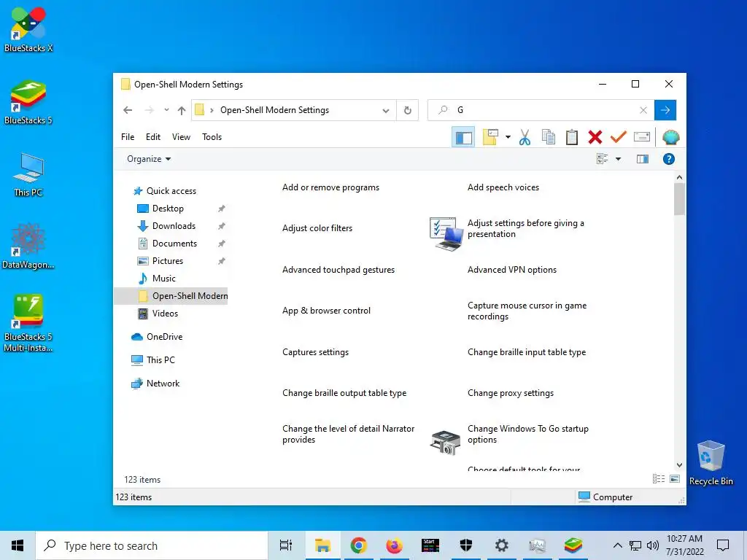Click the red X Delete icon

[x=595, y=137]
